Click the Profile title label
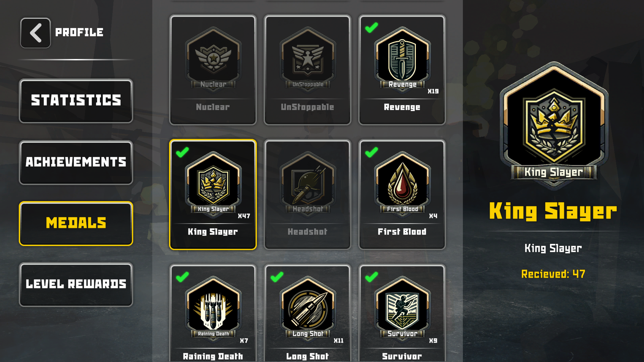 click(x=79, y=33)
